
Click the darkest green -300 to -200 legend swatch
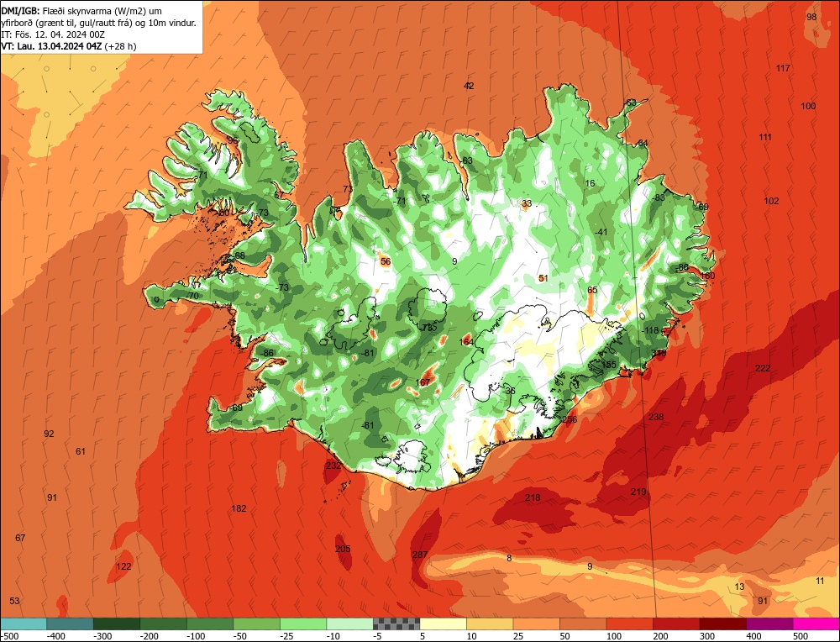[116, 624]
